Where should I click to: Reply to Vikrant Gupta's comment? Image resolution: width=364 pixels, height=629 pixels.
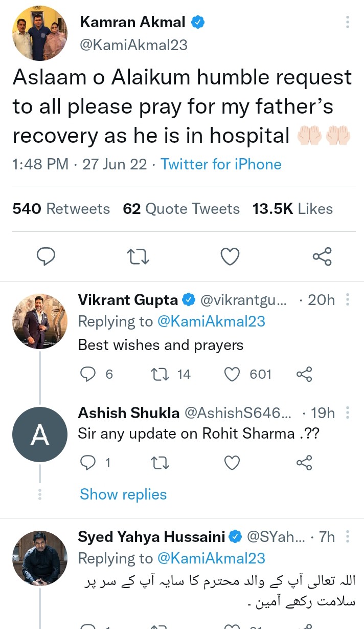[88, 375]
